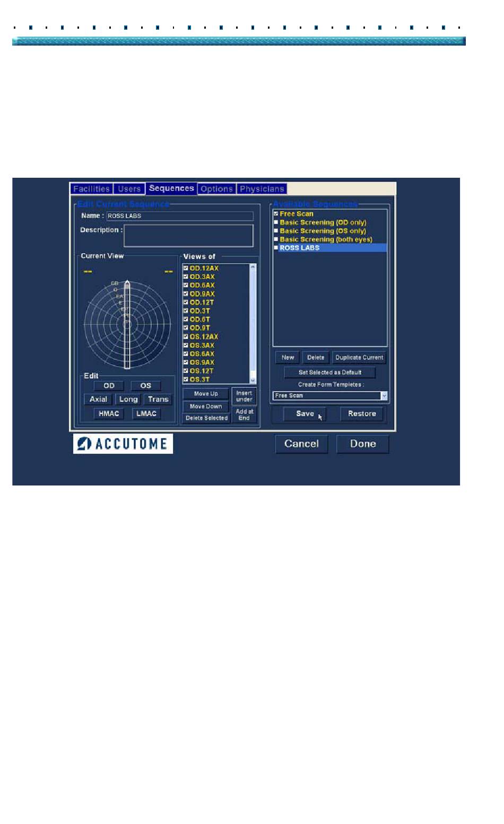This screenshot has width=504, height=824.
Task: Toggle the OS.12AX checkbox
Action: (186, 337)
